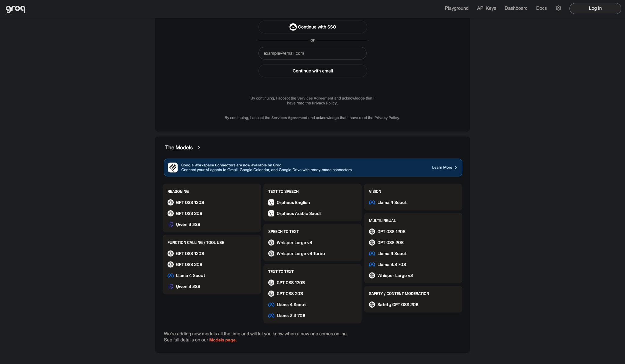Click the OpenAI icon beside Reasoning GPT OSS 120B
The width and height of the screenshot is (625, 364).
tap(171, 202)
